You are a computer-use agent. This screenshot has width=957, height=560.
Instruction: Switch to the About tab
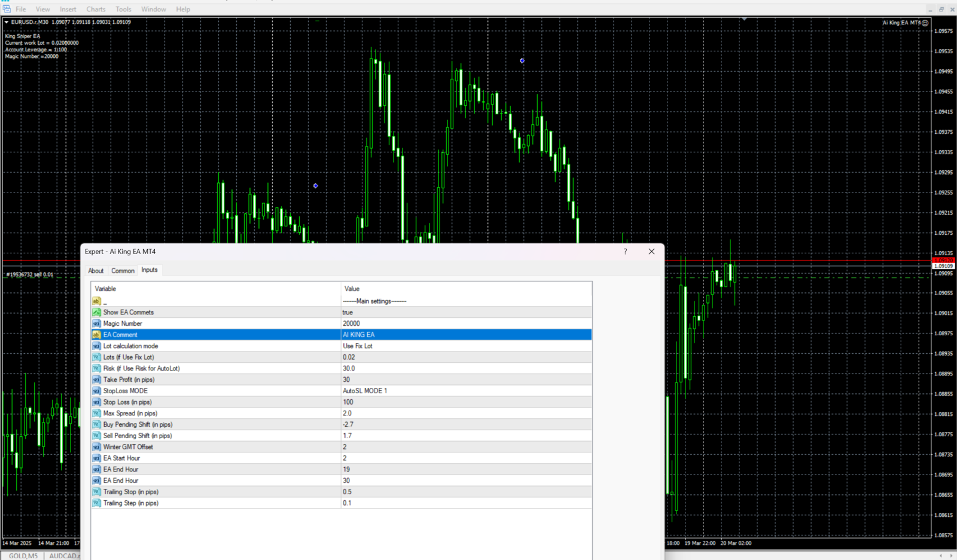96,271
